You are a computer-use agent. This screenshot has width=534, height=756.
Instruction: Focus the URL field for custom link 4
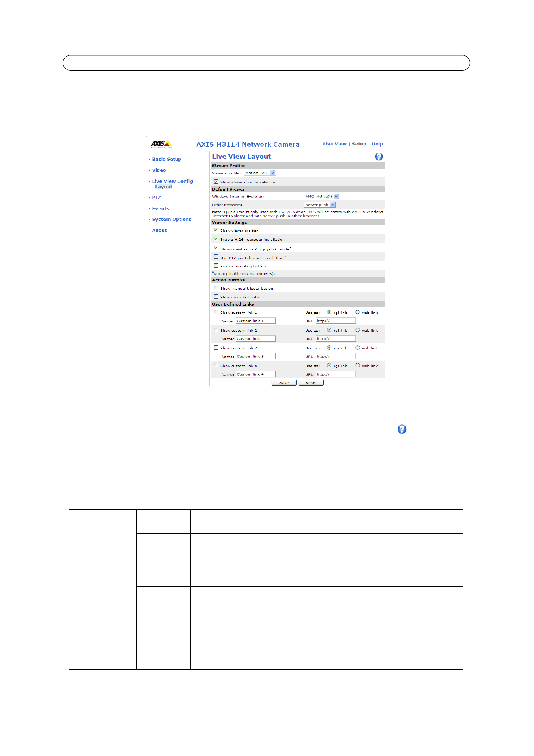[x=335, y=374]
